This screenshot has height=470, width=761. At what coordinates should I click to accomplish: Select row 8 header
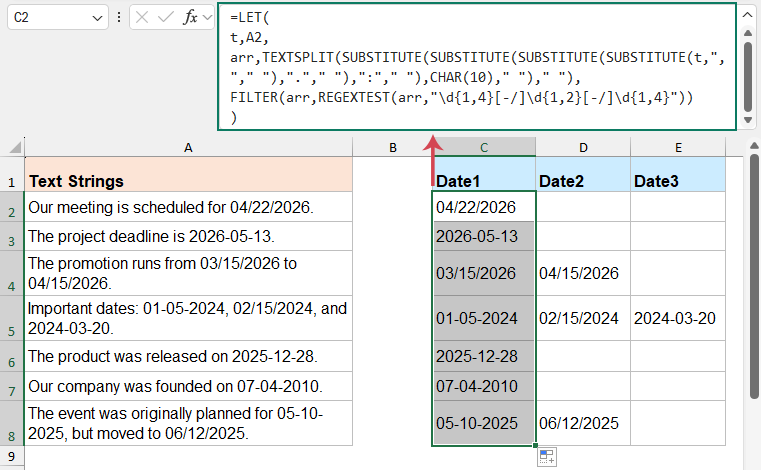(12, 423)
